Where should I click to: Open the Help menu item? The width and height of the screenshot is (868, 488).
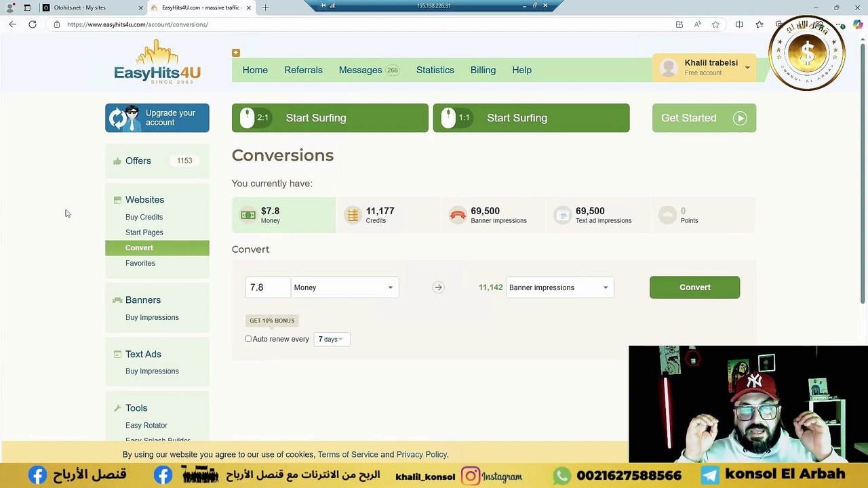pos(521,70)
